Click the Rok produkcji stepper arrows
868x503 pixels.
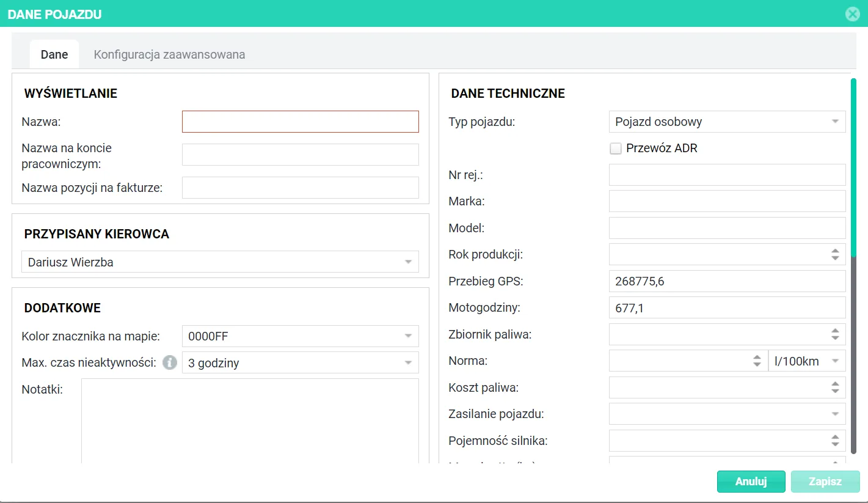pyautogui.click(x=835, y=254)
